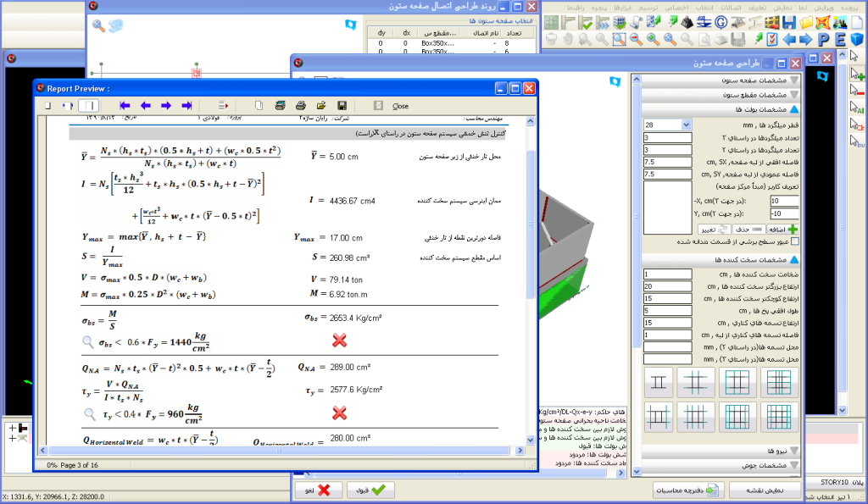The width and height of the screenshot is (868, 504).
Task: Click the Close button in Report Preview
Action: tap(400, 106)
